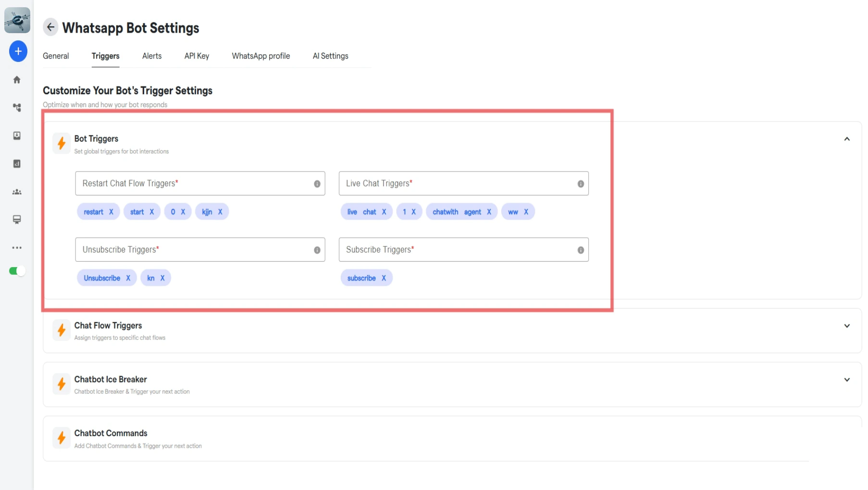The height and width of the screenshot is (490, 868).
Task: Open the contacts group sidebar icon
Action: pos(17,192)
